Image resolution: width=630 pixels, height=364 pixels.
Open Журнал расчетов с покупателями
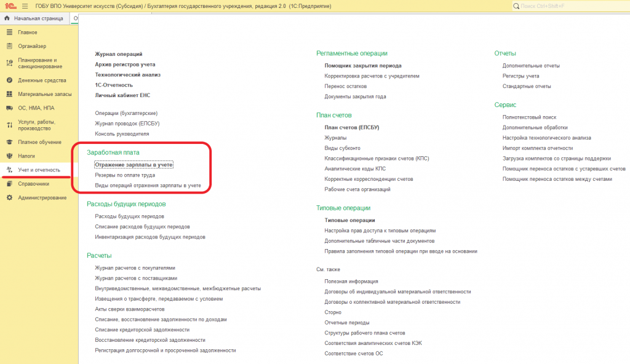coord(135,268)
